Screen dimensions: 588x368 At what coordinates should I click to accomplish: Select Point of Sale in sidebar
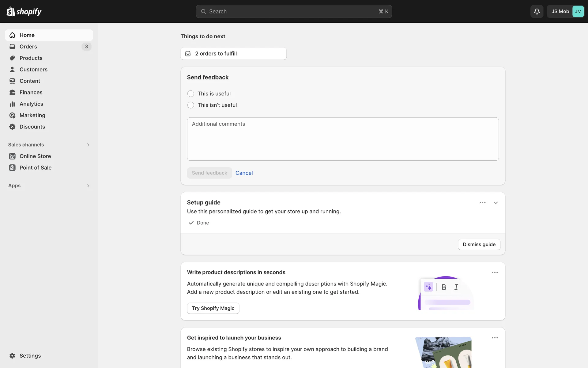tap(35, 168)
